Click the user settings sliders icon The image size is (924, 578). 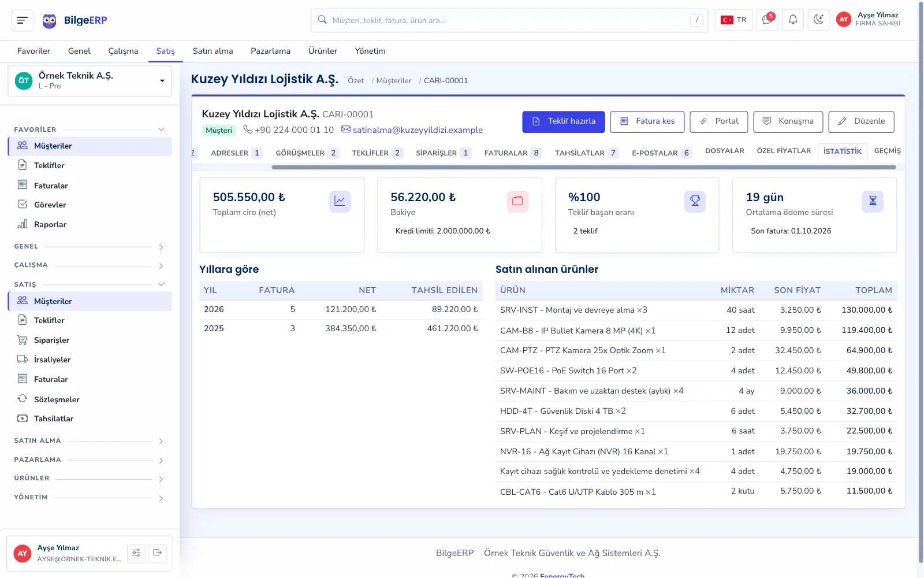(x=136, y=553)
